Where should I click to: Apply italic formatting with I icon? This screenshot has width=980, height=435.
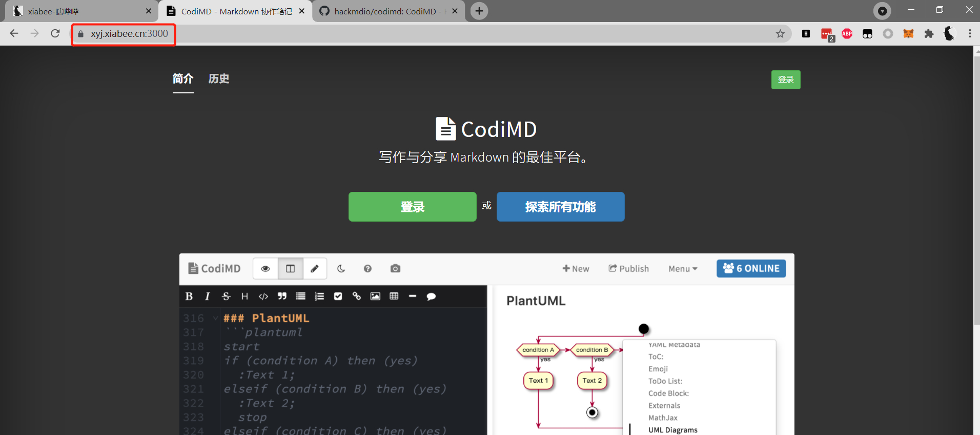coord(208,296)
